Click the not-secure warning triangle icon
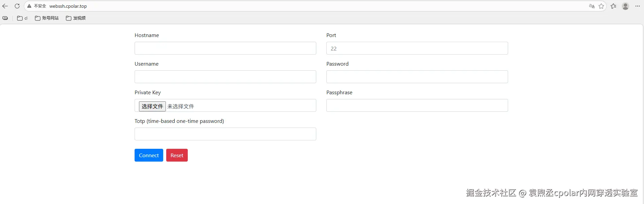 29,6
